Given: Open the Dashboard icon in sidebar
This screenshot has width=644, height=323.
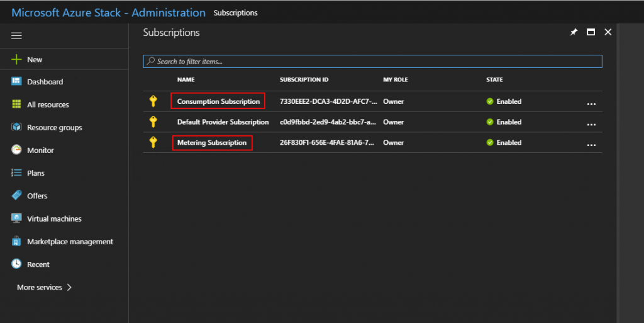Looking at the screenshot, I should click(16, 81).
